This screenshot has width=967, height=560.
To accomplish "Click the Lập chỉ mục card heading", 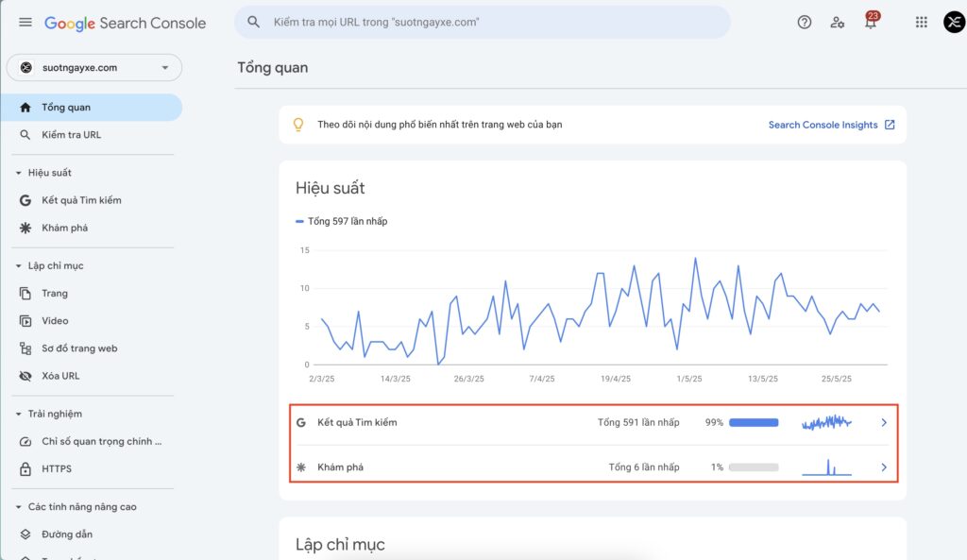I will coord(340,545).
